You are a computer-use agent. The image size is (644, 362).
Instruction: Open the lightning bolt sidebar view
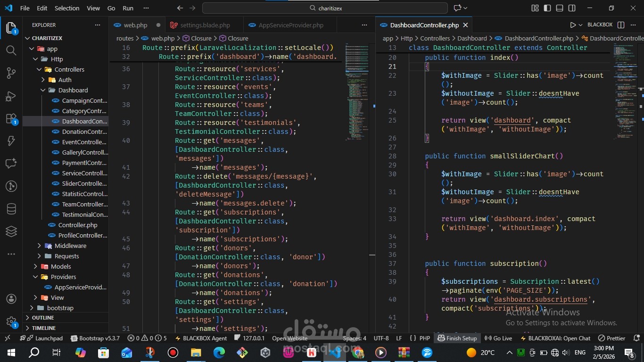click(x=11, y=141)
